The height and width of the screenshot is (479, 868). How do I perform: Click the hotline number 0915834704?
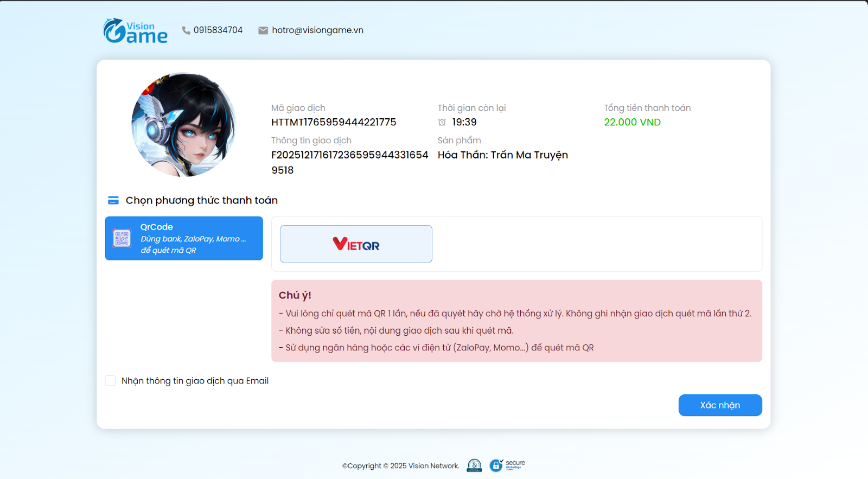pos(218,30)
